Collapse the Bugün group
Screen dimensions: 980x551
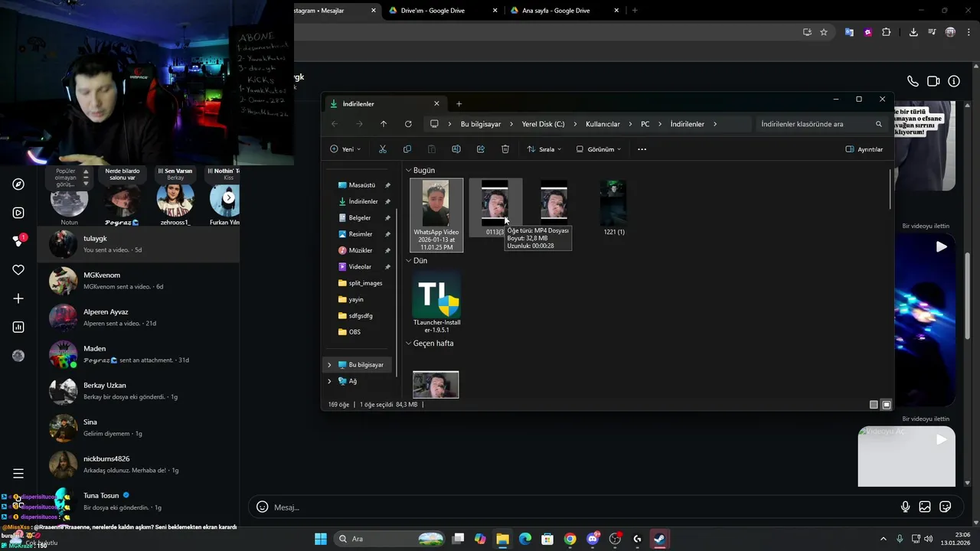pyautogui.click(x=409, y=171)
